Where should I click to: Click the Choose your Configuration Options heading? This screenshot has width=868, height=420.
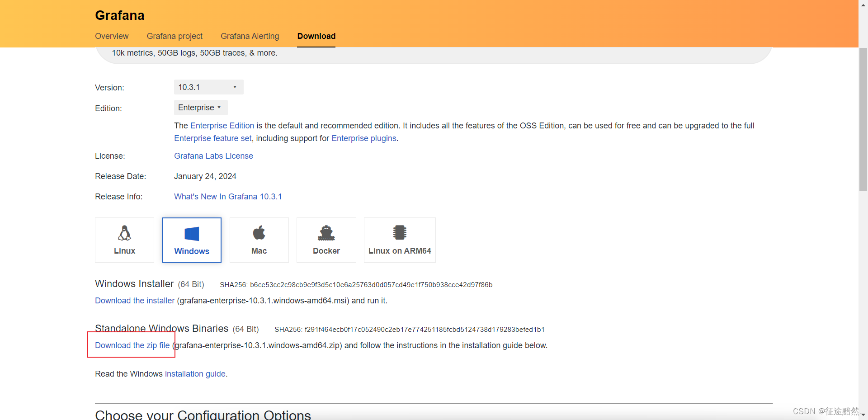tap(203, 415)
